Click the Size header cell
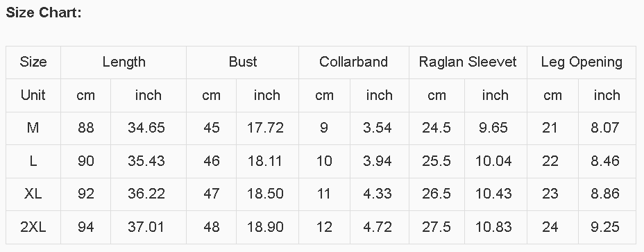This screenshot has width=644, height=252. tap(33, 62)
